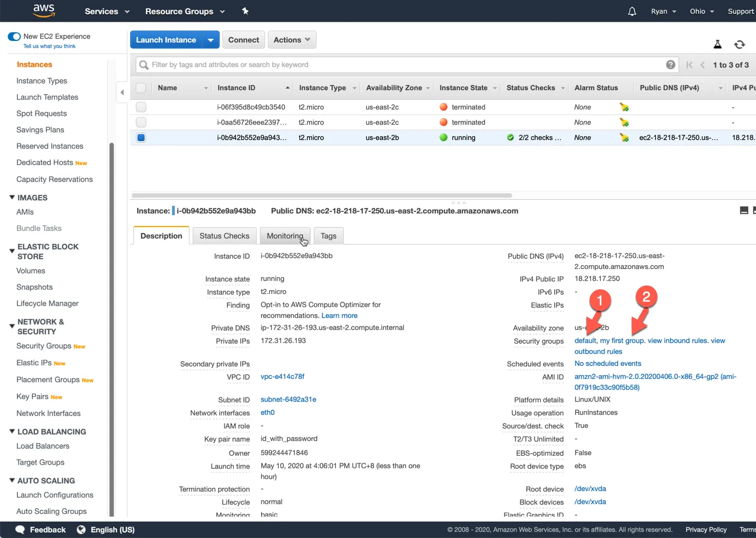The height and width of the screenshot is (538, 756).
Task: Open Instance Type column filter arrow
Action: point(354,88)
